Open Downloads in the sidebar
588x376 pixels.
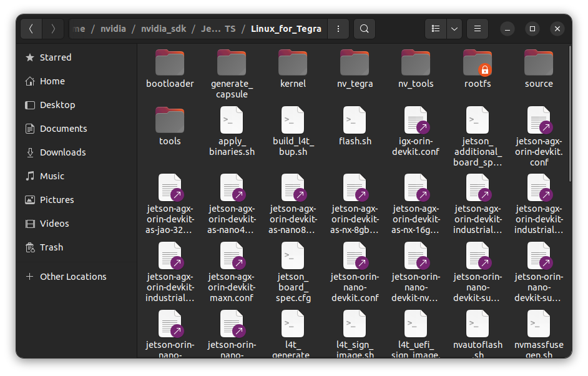(x=76, y=152)
